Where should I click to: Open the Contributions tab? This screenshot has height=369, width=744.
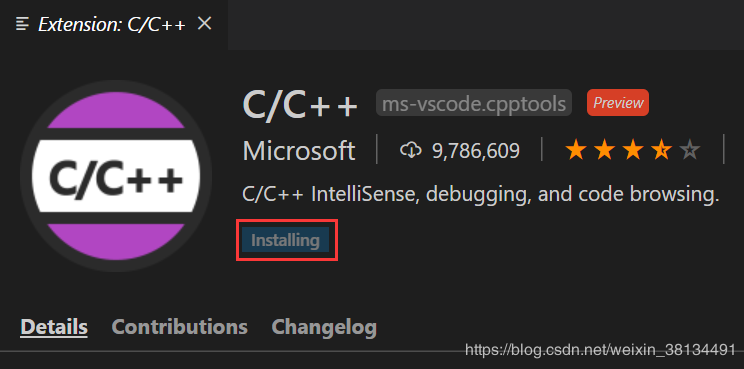[179, 327]
